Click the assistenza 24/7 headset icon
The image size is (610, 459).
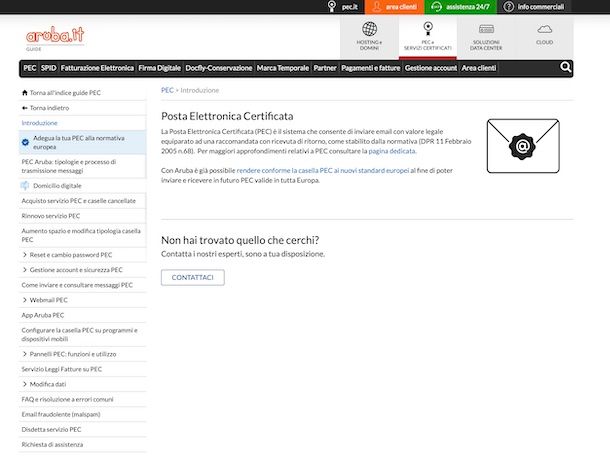[436, 7]
